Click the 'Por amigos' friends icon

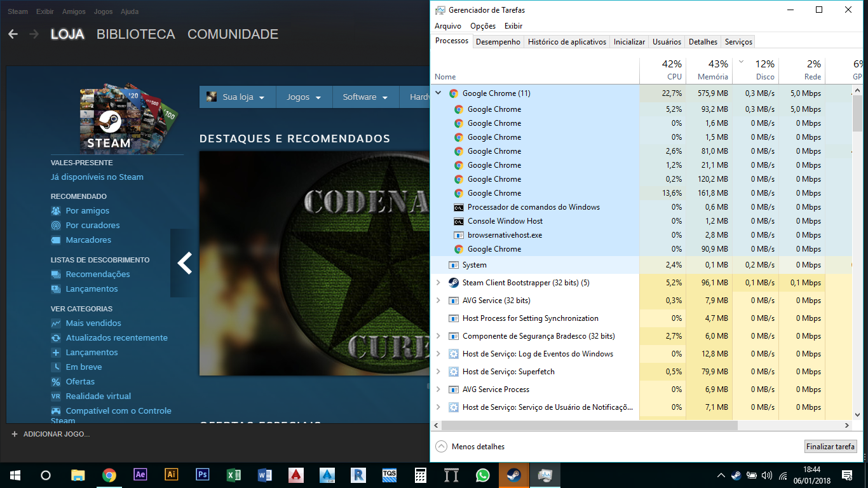(56, 211)
